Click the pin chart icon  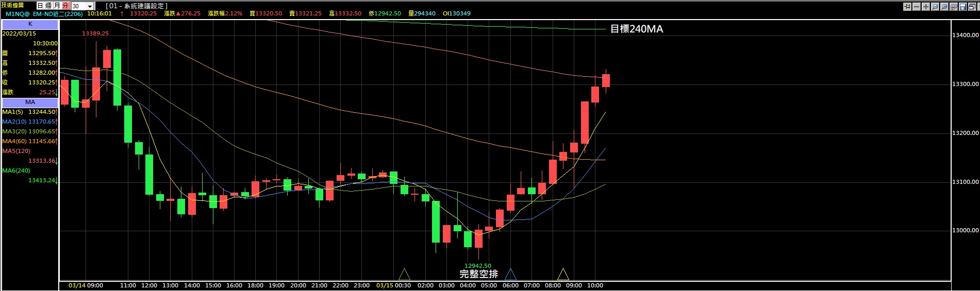click(x=907, y=7)
